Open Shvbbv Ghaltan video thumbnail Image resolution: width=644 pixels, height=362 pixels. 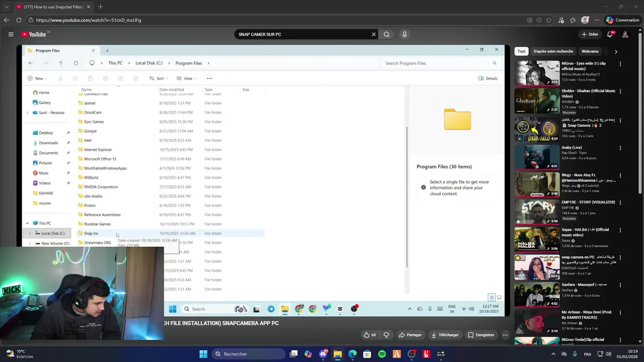537,101
